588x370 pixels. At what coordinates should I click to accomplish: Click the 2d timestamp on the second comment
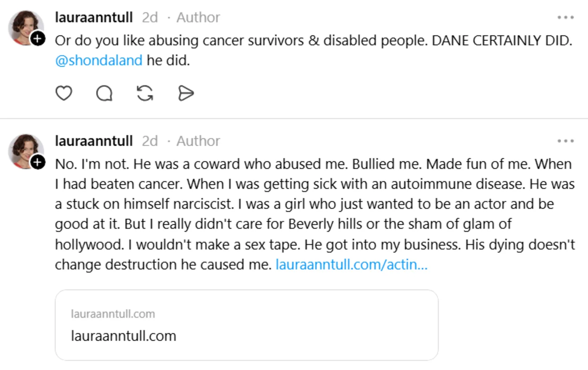coord(149,141)
